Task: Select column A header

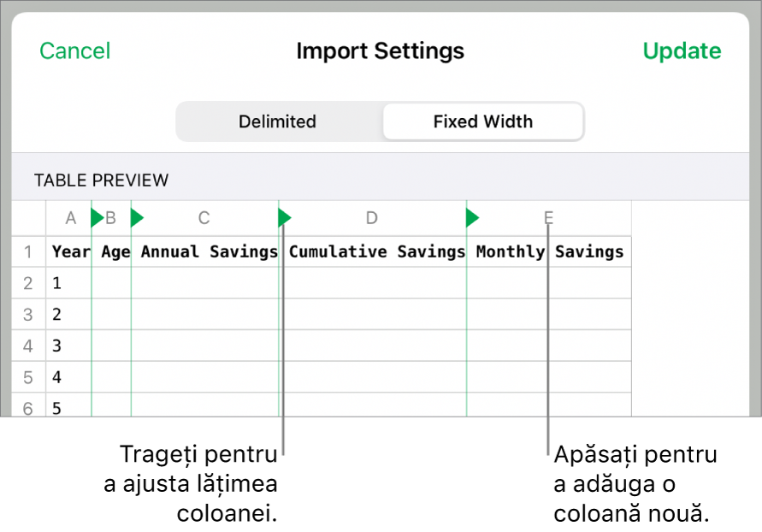Action: pyautogui.click(x=71, y=219)
